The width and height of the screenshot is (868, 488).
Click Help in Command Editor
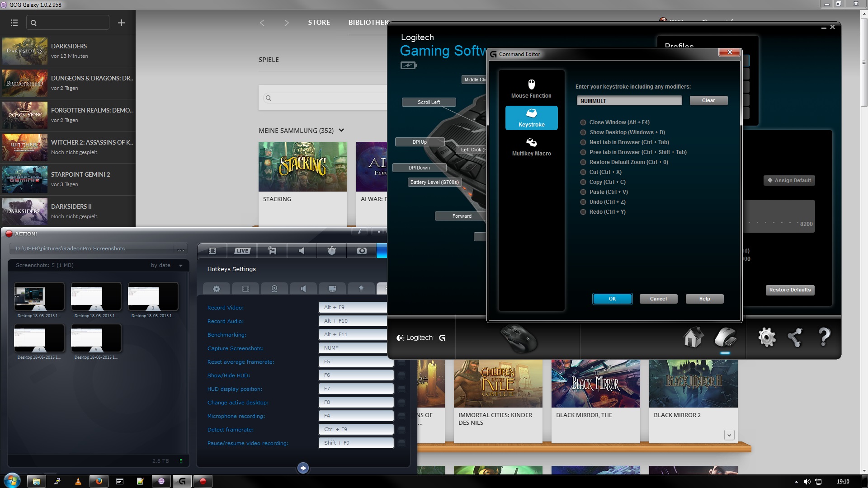704,299
